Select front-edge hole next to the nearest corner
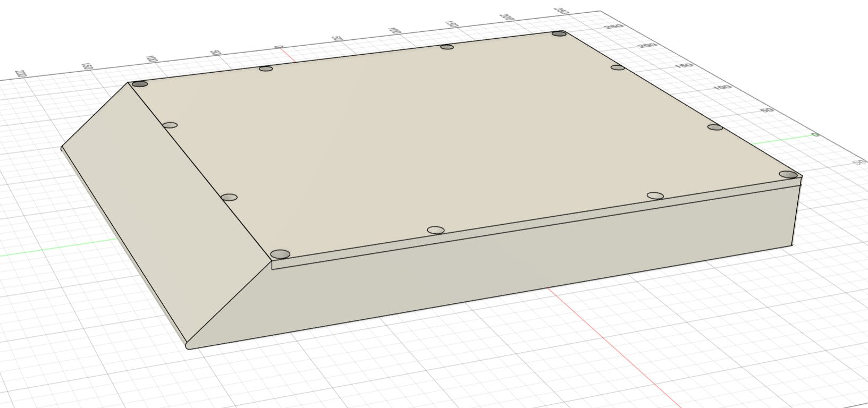868x408 pixels. tap(435, 230)
